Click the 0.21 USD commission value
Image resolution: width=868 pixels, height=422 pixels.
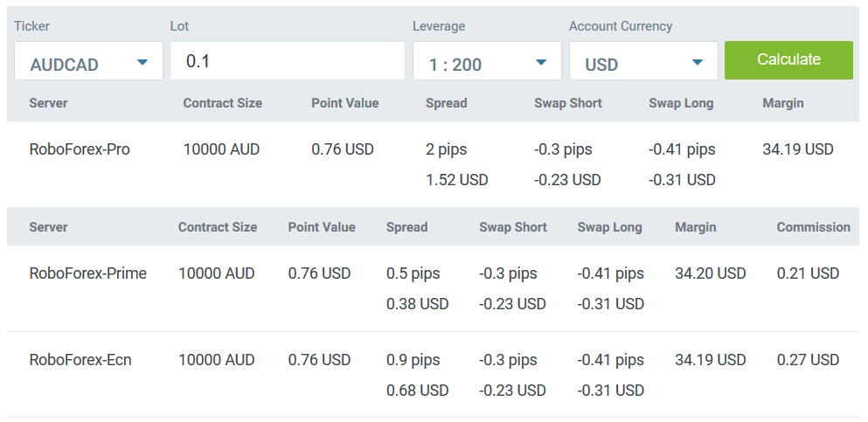tap(809, 273)
